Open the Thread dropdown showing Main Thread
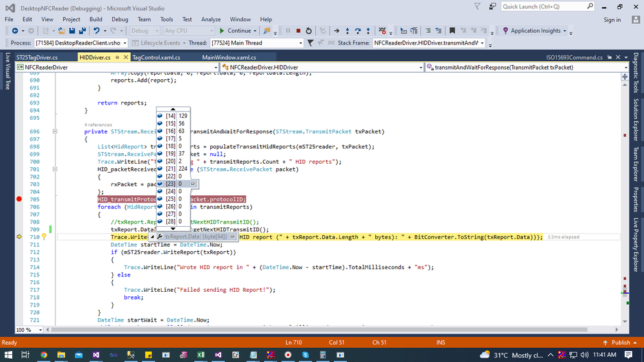 pyautogui.click(x=257, y=43)
